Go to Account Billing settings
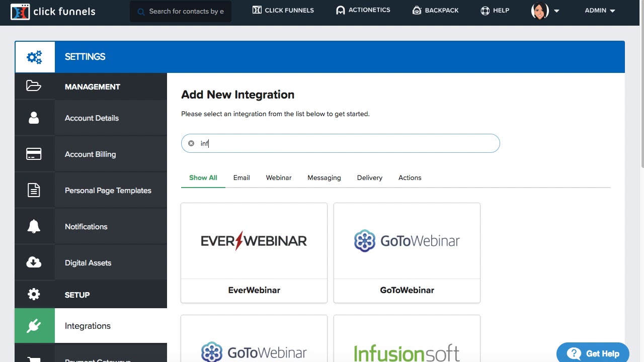 click(x=91, y=154)
